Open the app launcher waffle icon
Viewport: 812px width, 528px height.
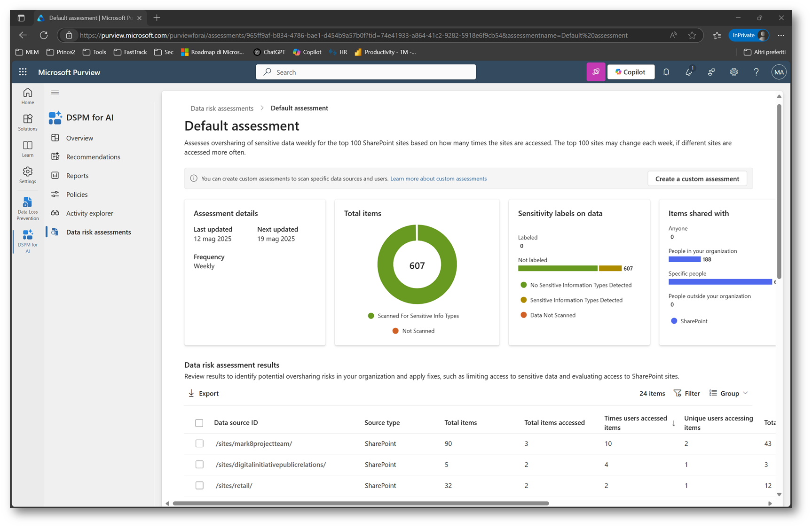23,72
